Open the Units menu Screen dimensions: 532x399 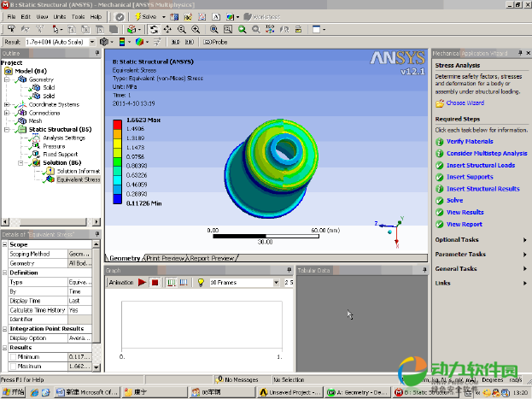point(60,16)
